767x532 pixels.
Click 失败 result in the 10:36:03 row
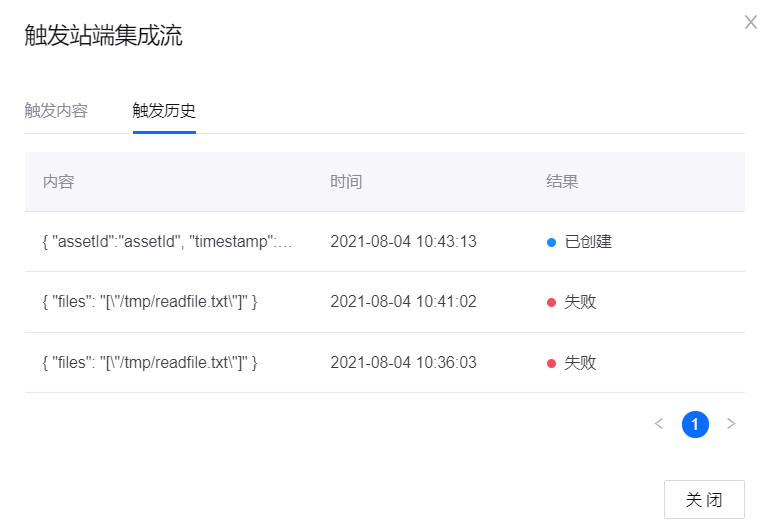tap(580, 362)
